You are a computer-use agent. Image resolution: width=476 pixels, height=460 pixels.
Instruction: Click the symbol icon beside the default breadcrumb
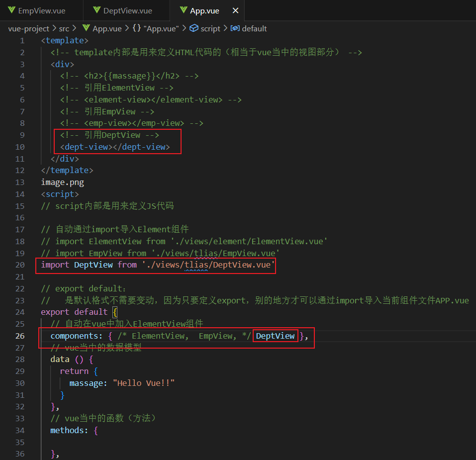pos(234,28)
